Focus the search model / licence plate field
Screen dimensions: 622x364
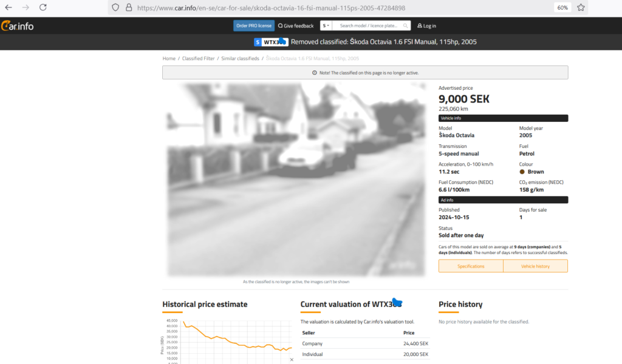coord(368,25)
